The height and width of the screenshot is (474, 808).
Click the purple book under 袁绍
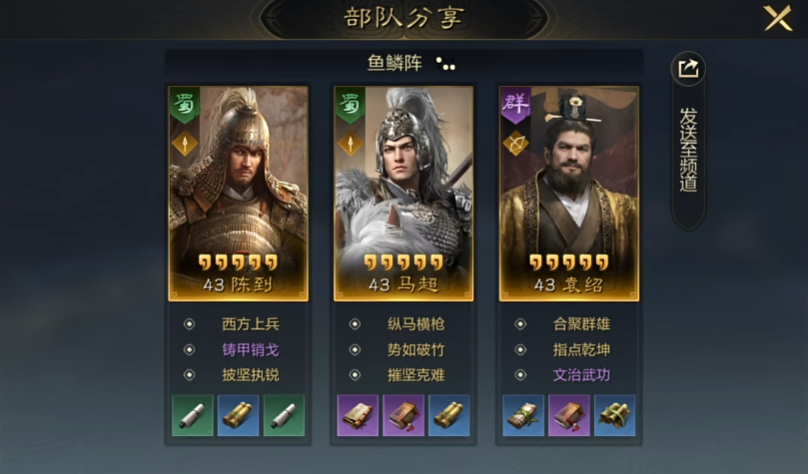tap(569, 415)
